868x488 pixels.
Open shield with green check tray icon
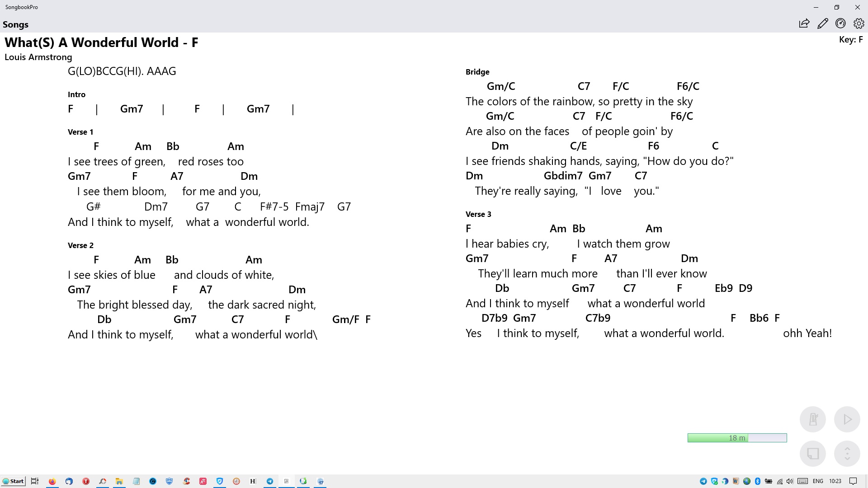(714, 481)
